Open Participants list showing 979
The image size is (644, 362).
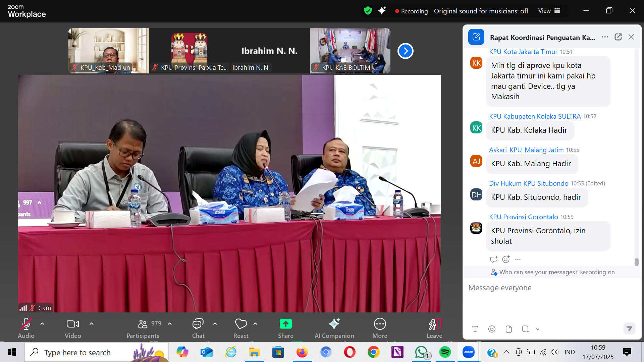pyautogui.click(x=143, y=324)
